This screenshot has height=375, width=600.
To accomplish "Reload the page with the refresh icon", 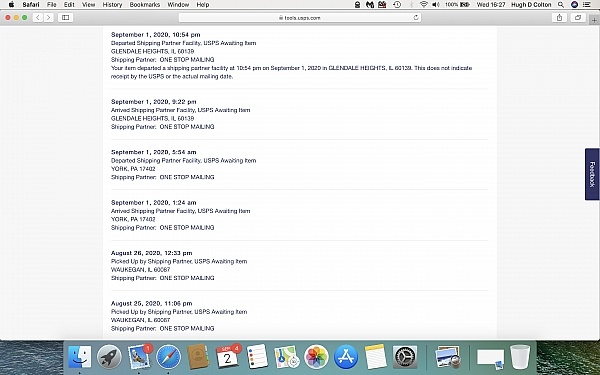I will 416,18.
